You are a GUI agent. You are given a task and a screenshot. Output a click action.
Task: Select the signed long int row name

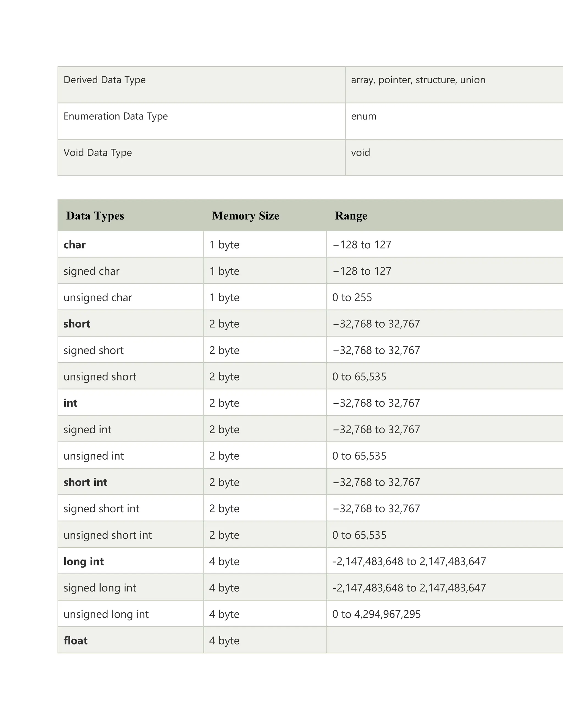point(100,588)
